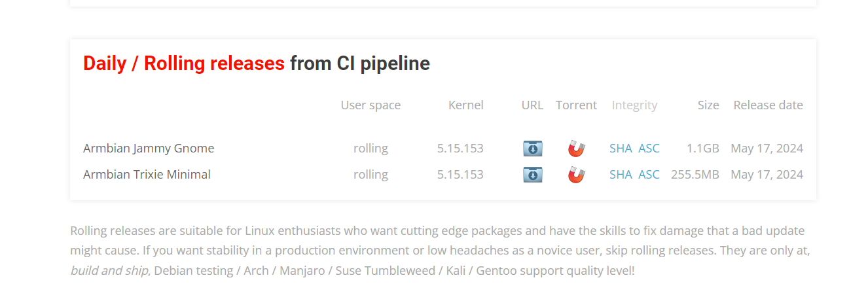This screenshot has width=868, height=301.
Task: Open torrent magnet for Jammy Gnome
Action: (576, 149)
